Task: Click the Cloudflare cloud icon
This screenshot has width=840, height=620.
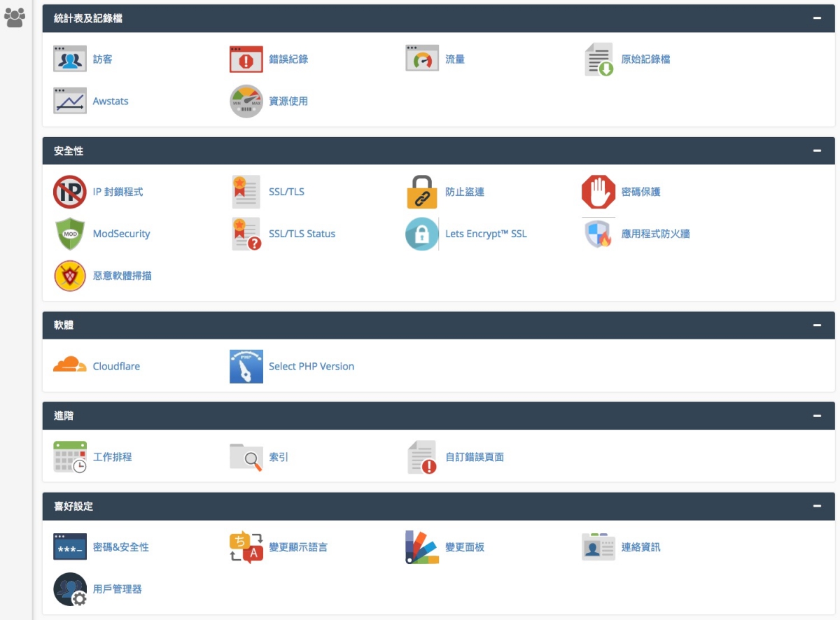Action: (70, 366)
